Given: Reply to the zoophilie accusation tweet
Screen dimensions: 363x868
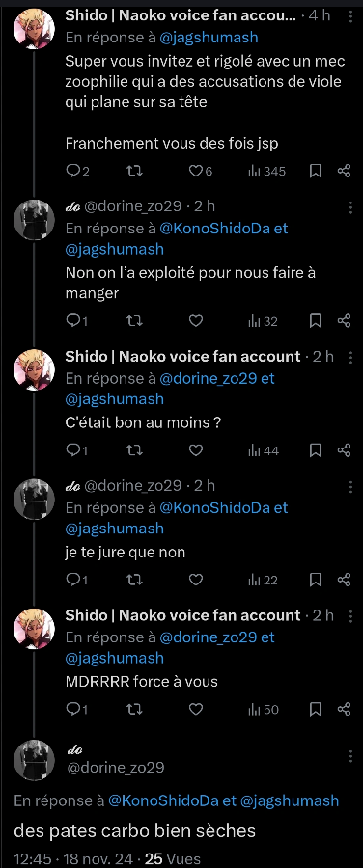Looking at the screenshot, I should [x=77, y=171].
